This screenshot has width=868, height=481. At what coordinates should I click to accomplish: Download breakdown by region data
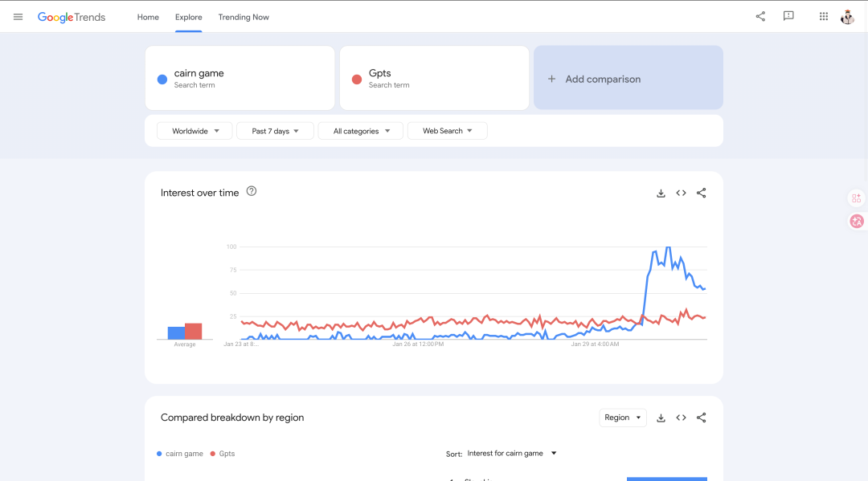pyautogui.click(x=661, y=418)
